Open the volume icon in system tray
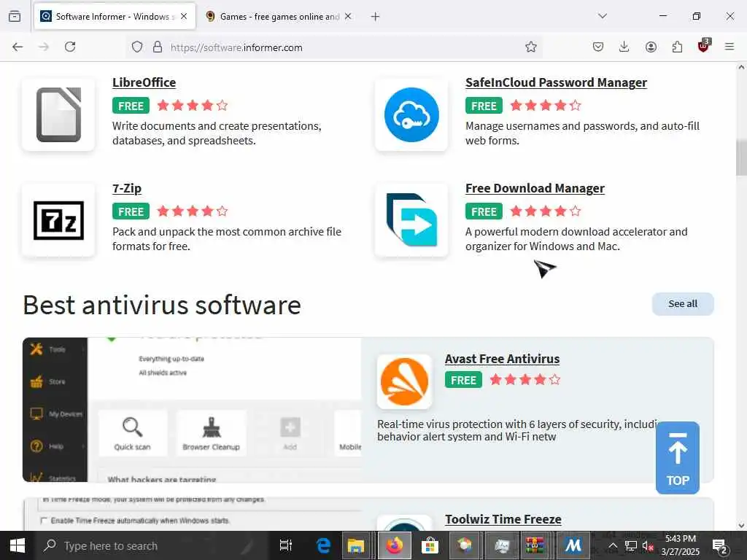This screenshot has width=747, height=560. tap(648, 545)
